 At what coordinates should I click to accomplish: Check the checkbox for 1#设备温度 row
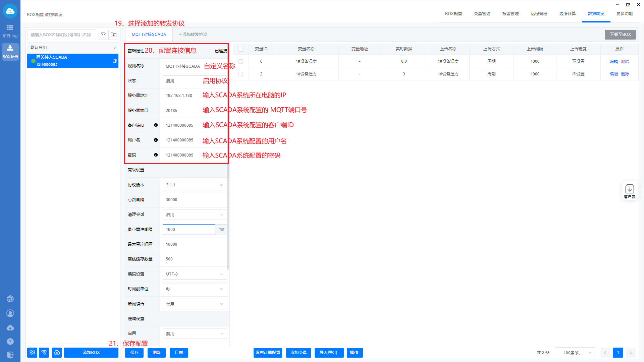tap(240, 62)
